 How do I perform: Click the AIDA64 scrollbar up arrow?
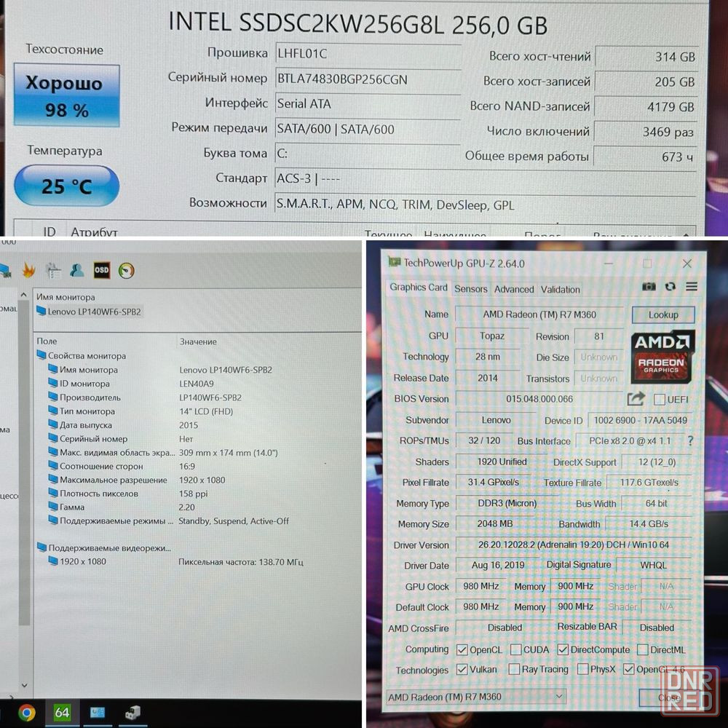point(24,295)
